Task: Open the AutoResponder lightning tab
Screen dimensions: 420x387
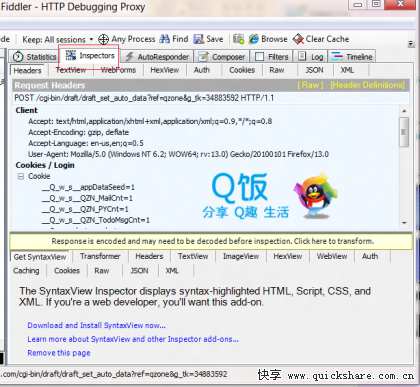Action: point(157,57)
